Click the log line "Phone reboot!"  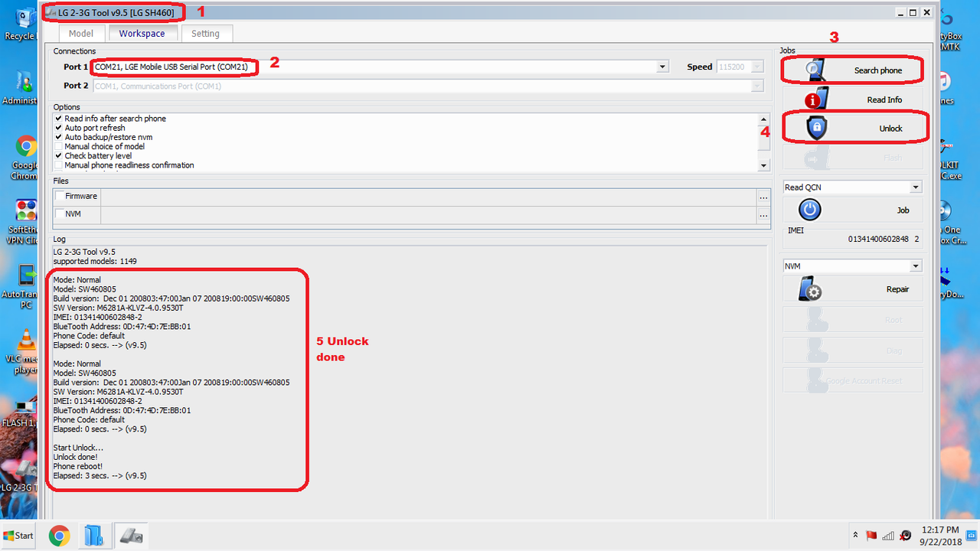point(77,466)
